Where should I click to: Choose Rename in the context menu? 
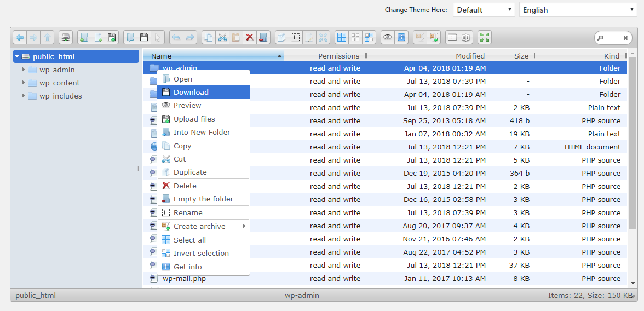point(188,212)
